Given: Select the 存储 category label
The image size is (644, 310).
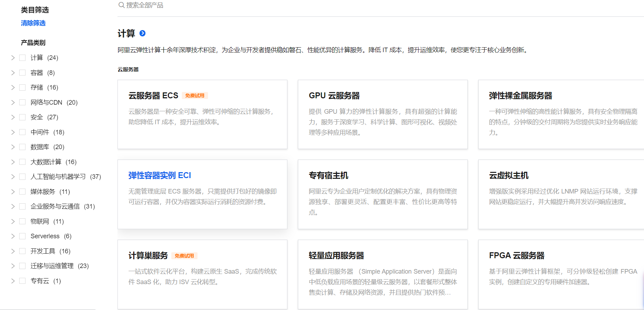Looking at the screenshot, I should (x=37, y=87).
